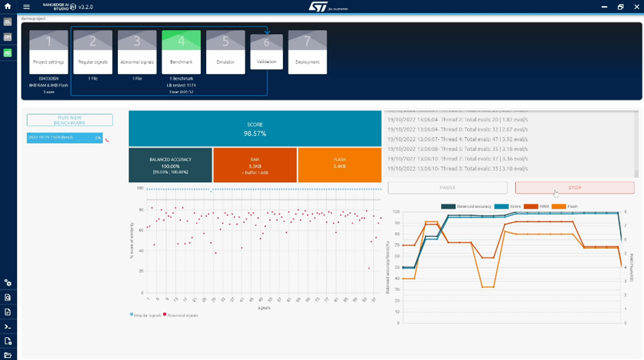Screen dimensions: 644x360
Task: Open the documentation page sidebar icon
Action: 8,312
